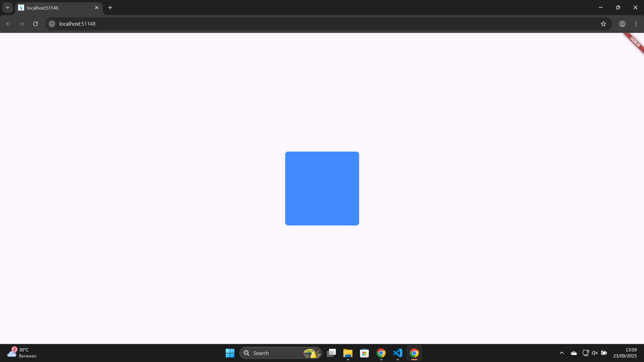View site information icon
Screen dimensions: 644x362
pyautogui.click(x=52, y=24)
